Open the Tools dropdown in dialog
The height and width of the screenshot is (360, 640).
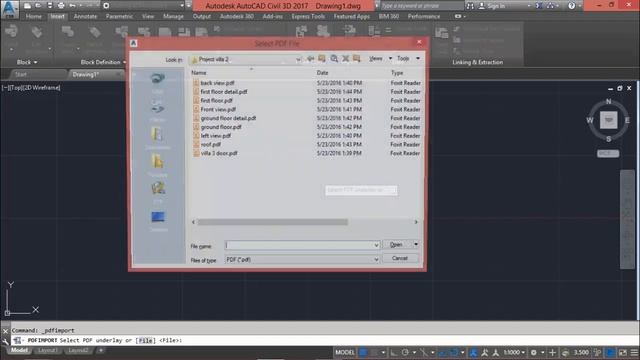coord(418,59)
